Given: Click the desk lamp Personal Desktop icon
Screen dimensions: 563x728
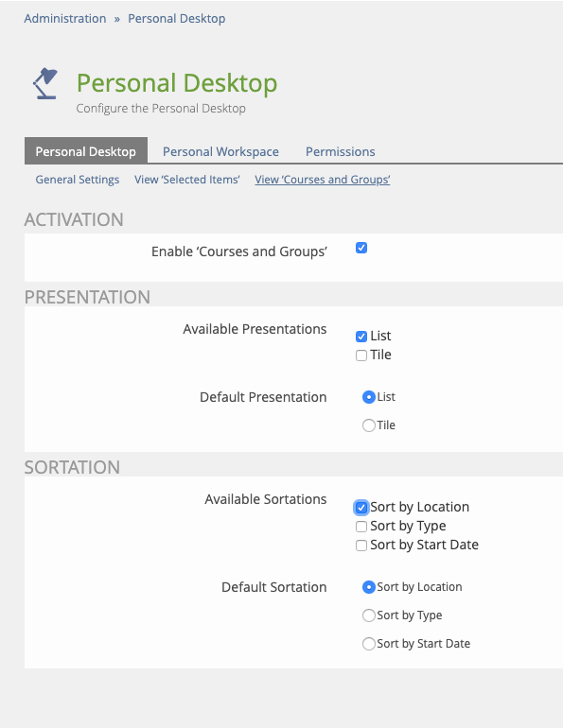Looking at the screenshot, I should tap(45, 83).
